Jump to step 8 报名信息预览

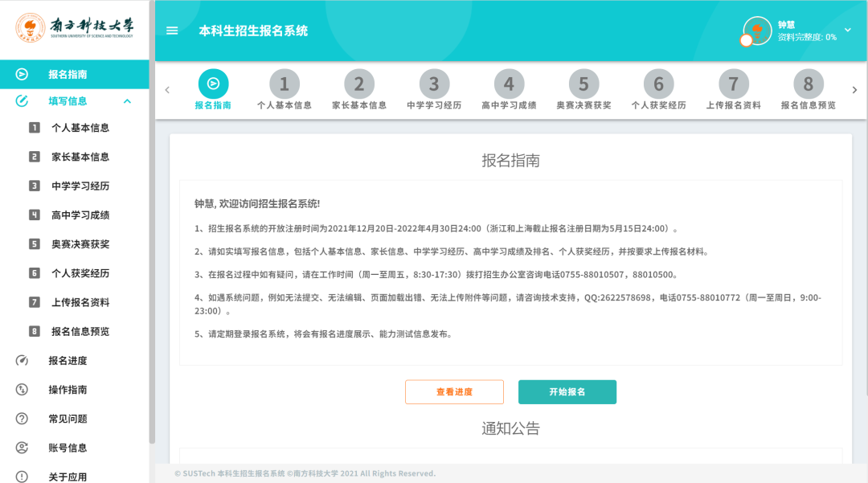click(808, 84)
